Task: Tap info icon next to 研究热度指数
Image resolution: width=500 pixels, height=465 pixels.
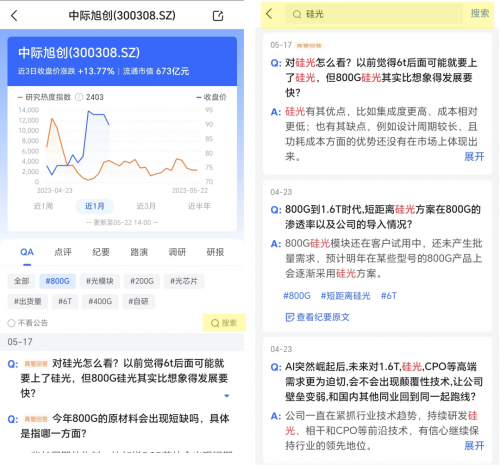Action: (x=79, y=97)
